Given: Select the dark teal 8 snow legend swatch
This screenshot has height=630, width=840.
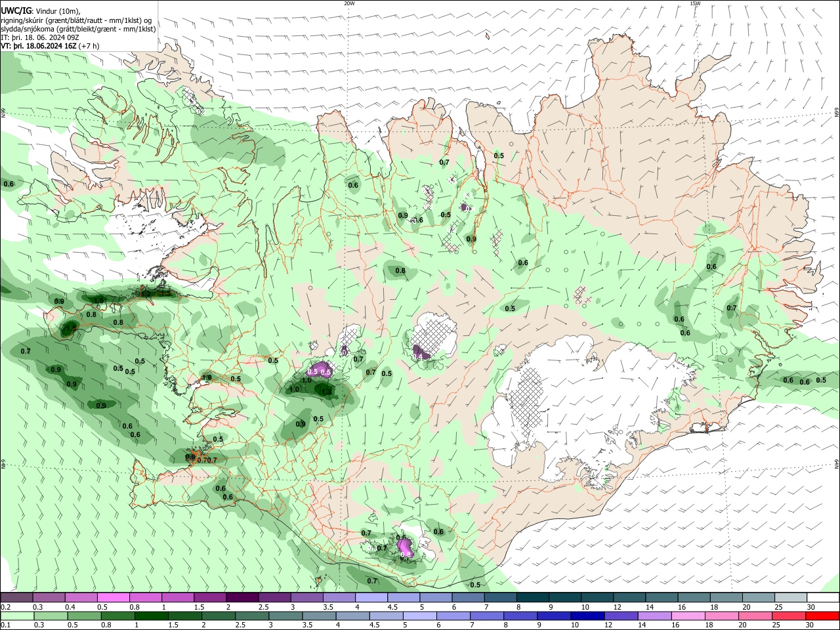Looking at the screenshot, I should click(x=533, y=597).
